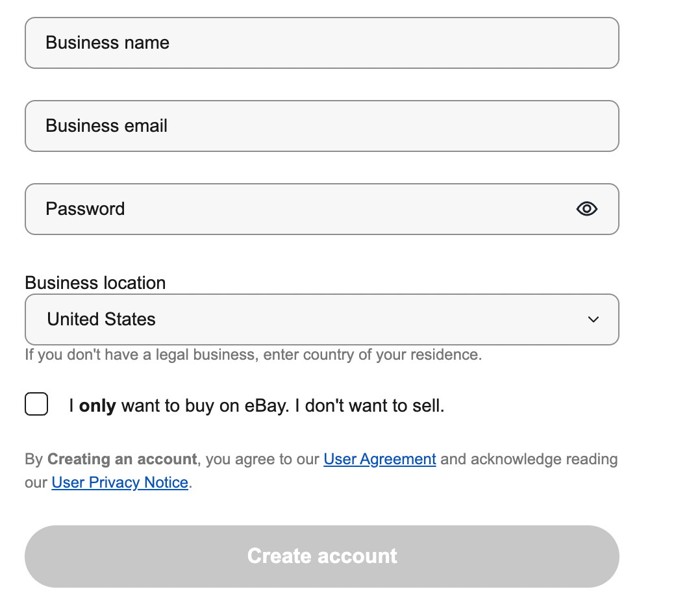The width and height of the screenshot is (700, 613).
Task: Click "I don't want to sell" text
Action: click(369, 406)
